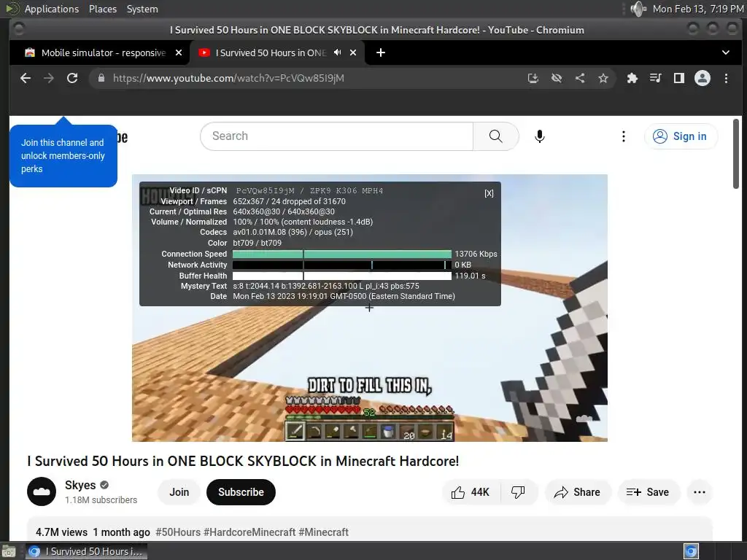Open the Skyes channel avatar
747x560 pixels.
click(x=42, y=491)
